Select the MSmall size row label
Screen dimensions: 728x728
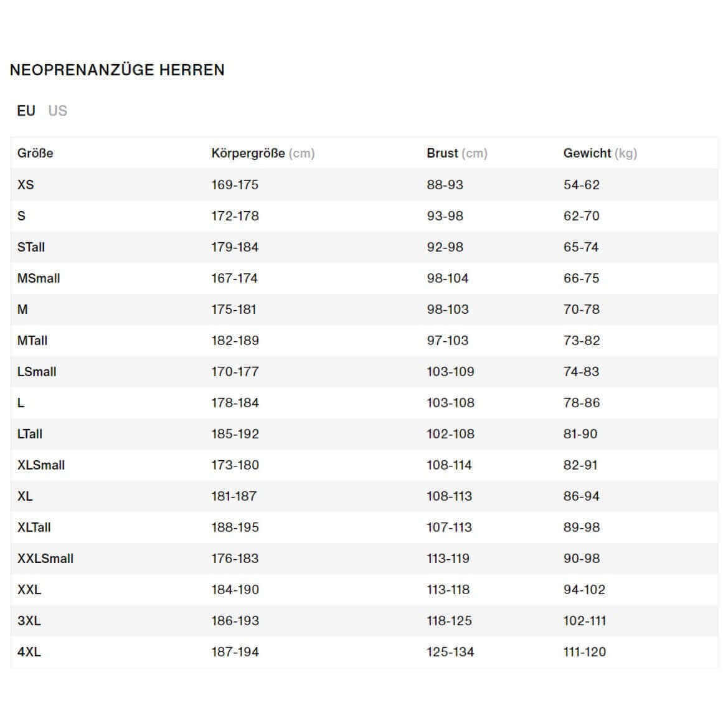pos(39,278)
